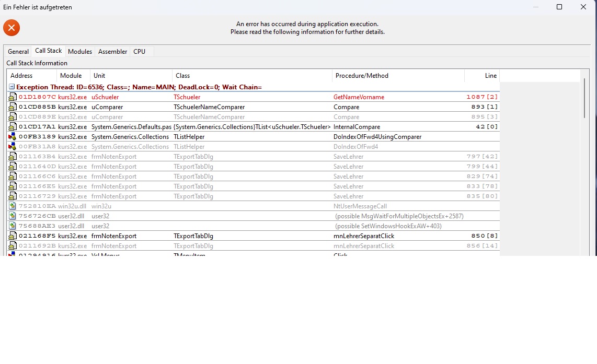Viewport: 597px width, 364px height.
Task: Click icon of address 02116729 row
Action: pos(13,196)
